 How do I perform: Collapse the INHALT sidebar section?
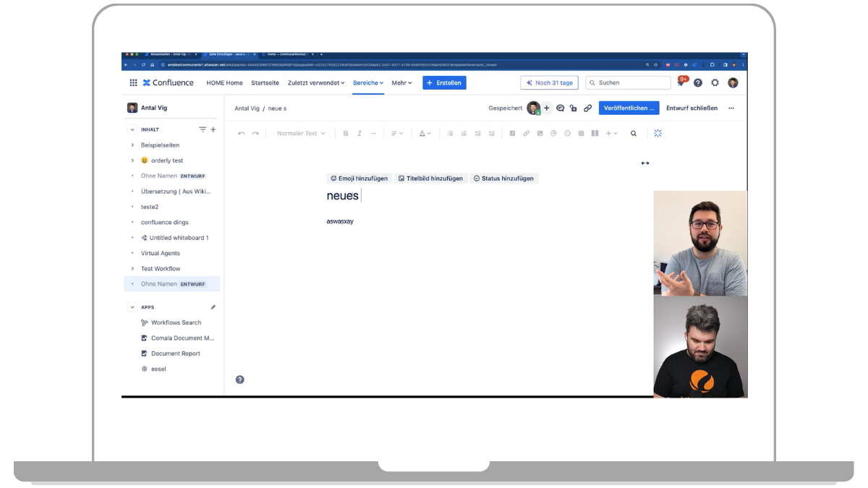point(132,129)
